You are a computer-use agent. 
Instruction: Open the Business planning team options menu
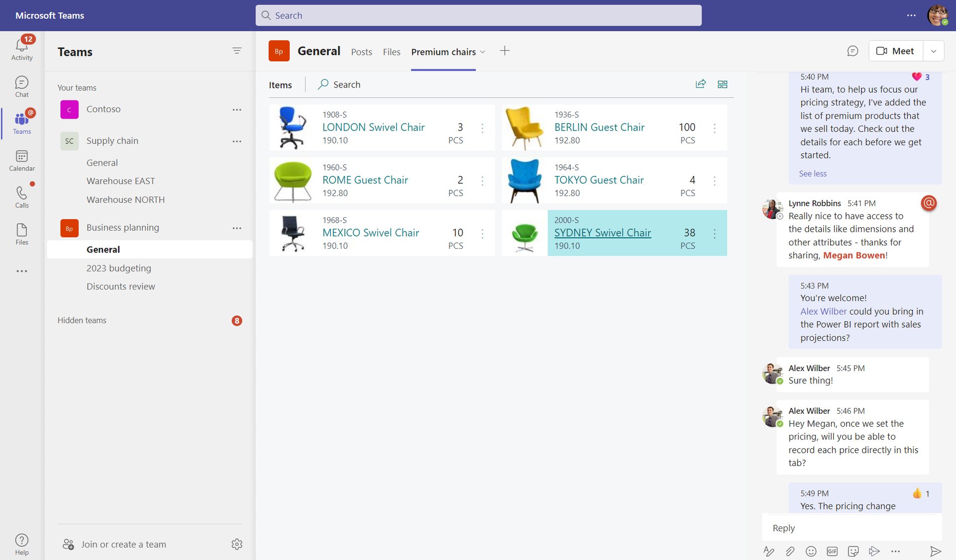tap(236, 228)
